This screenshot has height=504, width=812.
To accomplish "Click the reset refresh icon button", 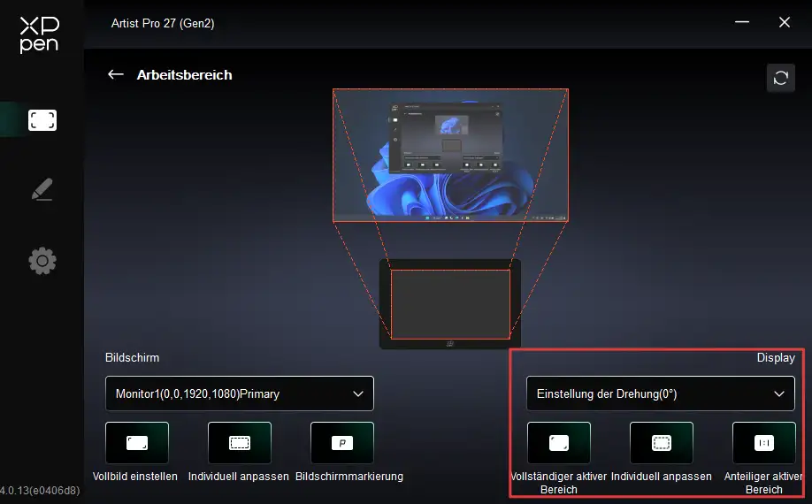I will 780,78.
